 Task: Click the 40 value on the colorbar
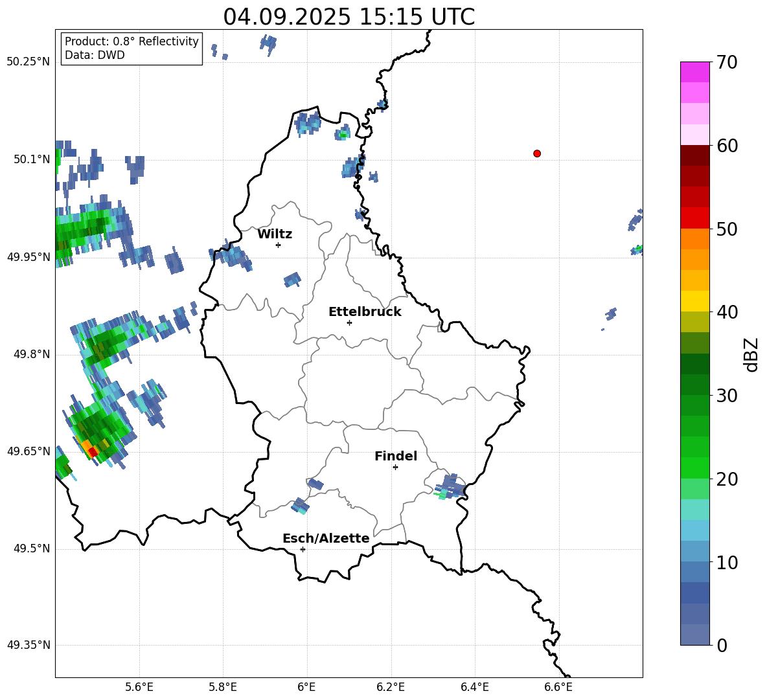click(727, 312)
